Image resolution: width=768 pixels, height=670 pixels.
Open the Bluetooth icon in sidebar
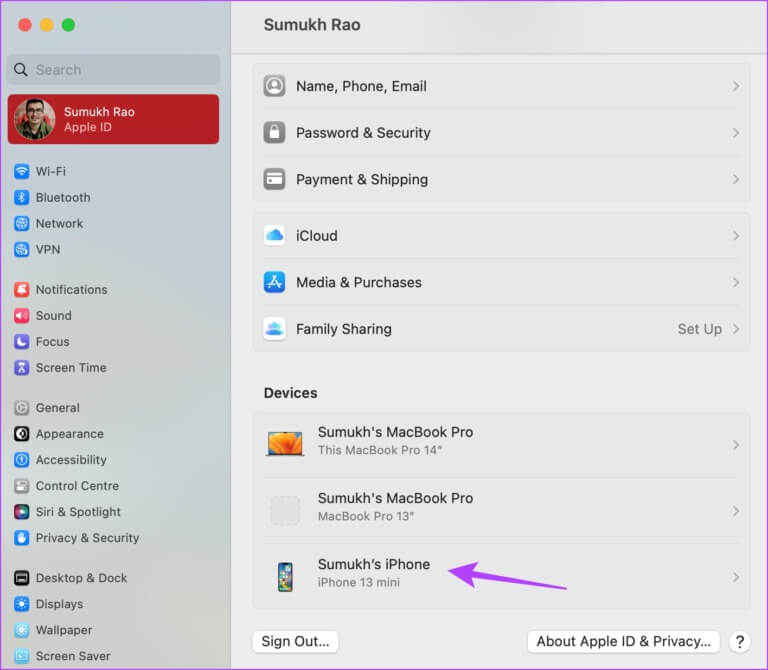coord(22,197)
